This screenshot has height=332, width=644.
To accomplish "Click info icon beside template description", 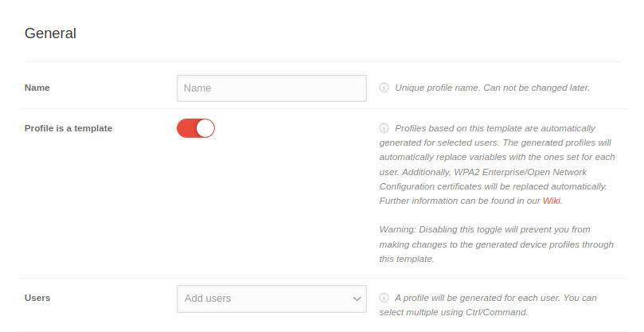I will click(384, 128).
